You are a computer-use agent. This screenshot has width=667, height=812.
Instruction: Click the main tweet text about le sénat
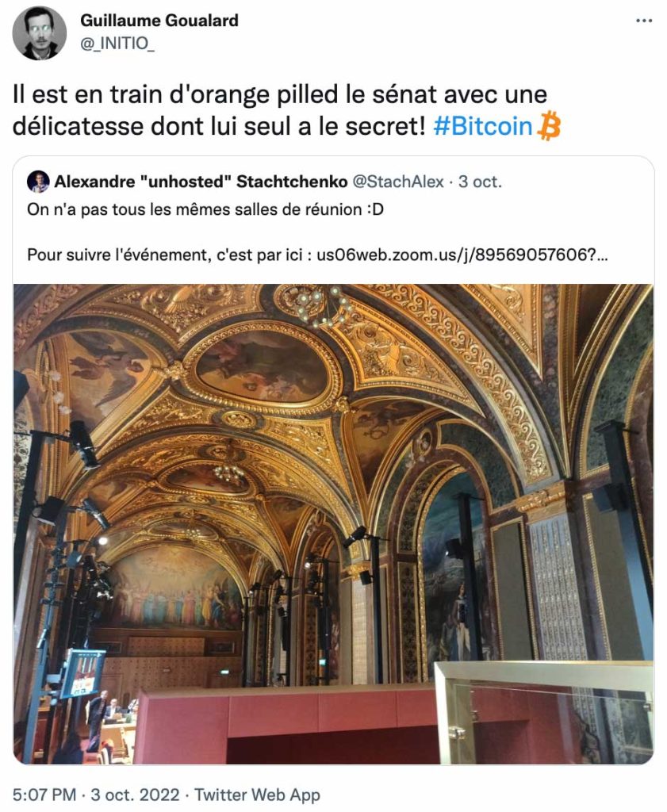tap(286, 110)
